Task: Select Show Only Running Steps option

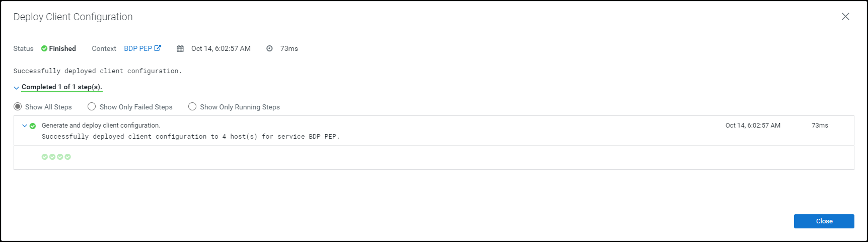Action: tap(192, 106)
